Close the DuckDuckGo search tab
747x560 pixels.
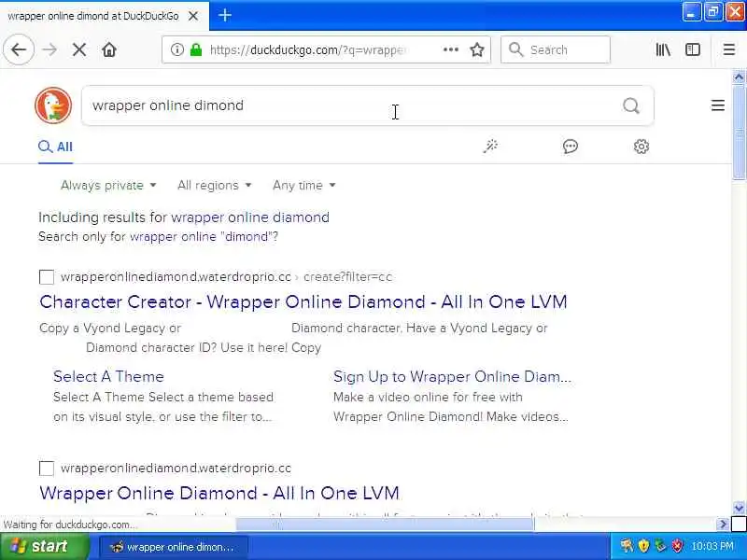[193, 16]
